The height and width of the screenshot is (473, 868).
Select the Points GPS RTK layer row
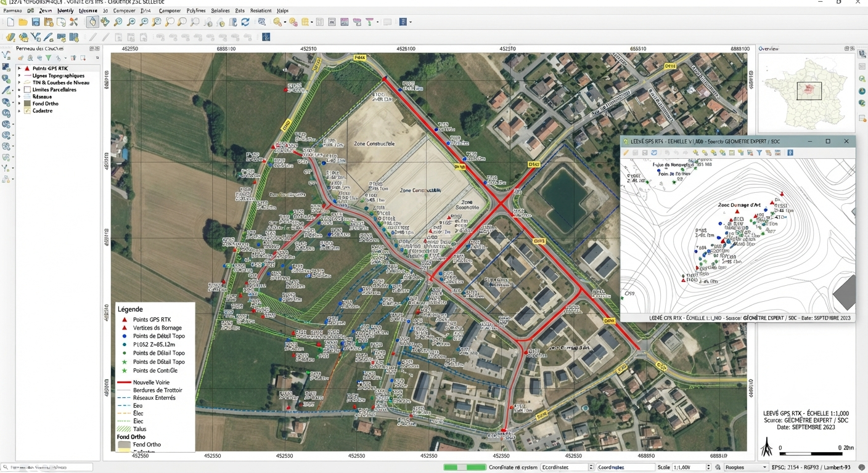click(x=57, y=68)
